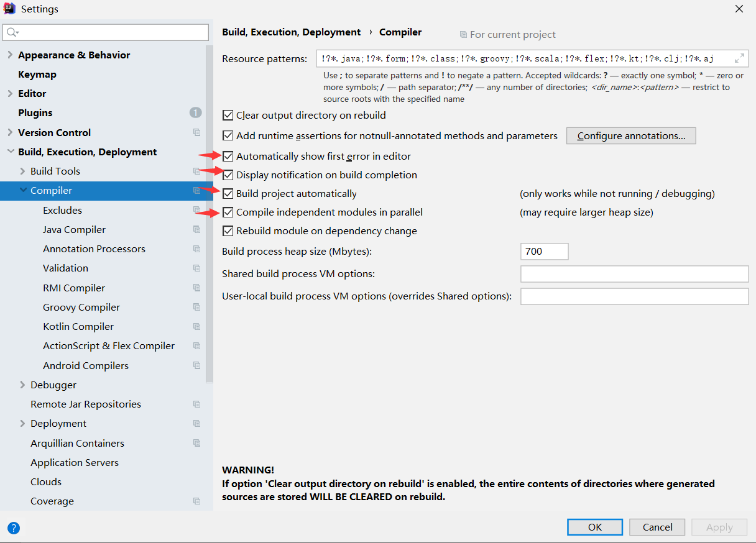Select Java Compiler in settings tree

tap(74, 229)
